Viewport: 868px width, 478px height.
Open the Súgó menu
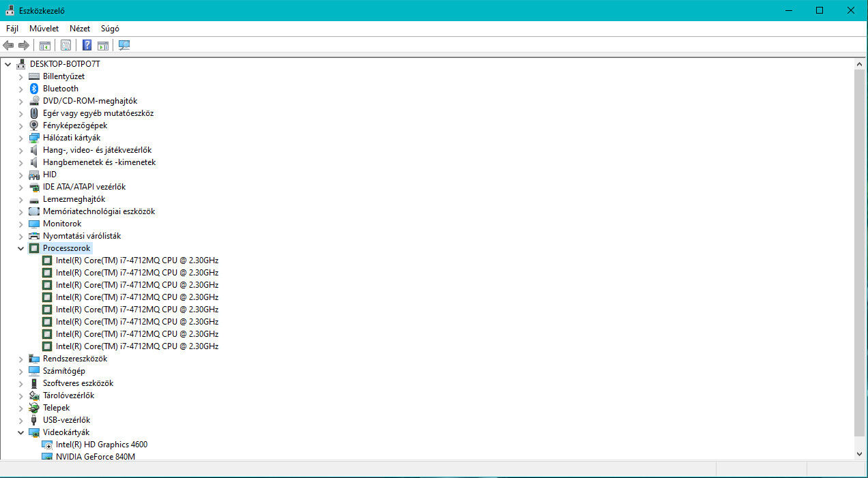tap(110, 29)
